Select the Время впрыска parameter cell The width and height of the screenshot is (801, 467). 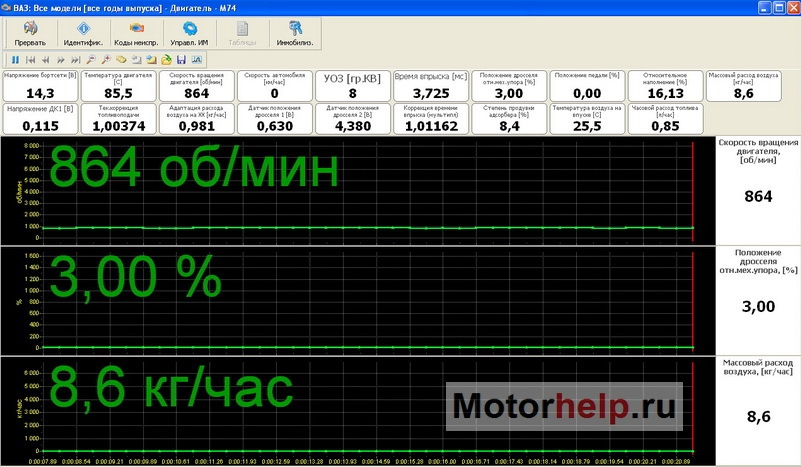click(x=431, y=86)
